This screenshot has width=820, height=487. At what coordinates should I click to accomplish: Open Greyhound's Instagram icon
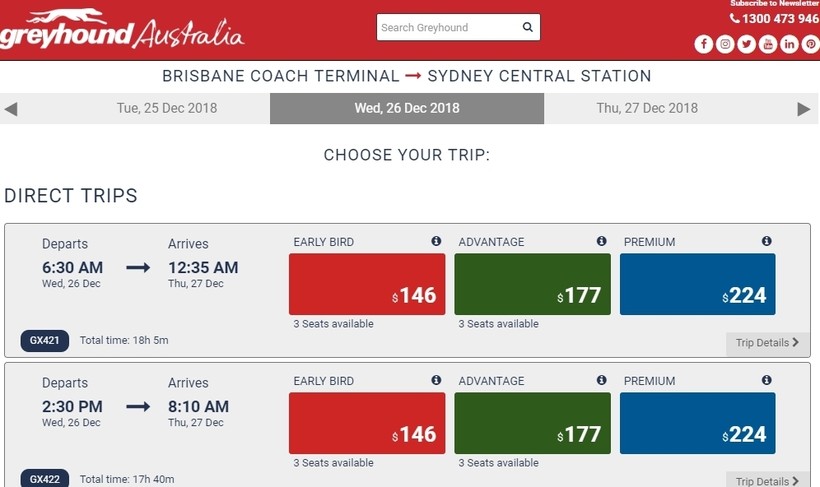tap(725, 44)
